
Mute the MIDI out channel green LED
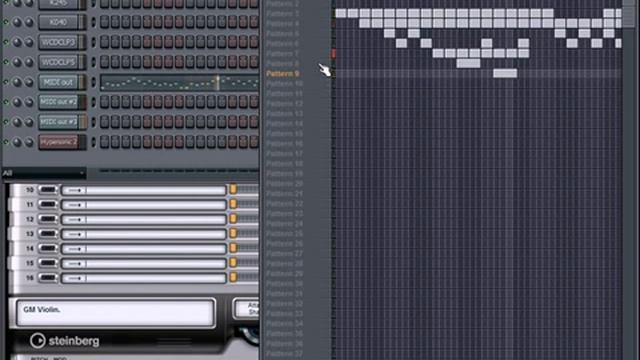tap(6, 82)
